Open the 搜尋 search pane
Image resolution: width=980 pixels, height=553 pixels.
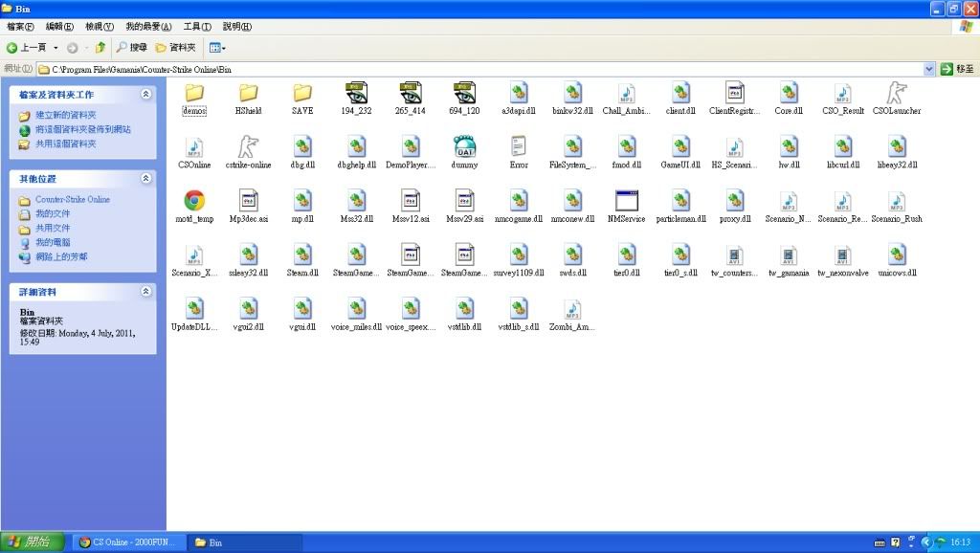coord(132,48)
